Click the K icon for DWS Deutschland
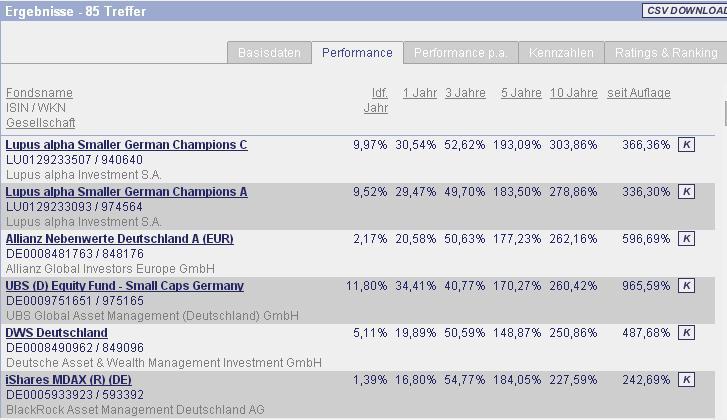The height and width of the screenshot is (420, 727). [685, 333]
